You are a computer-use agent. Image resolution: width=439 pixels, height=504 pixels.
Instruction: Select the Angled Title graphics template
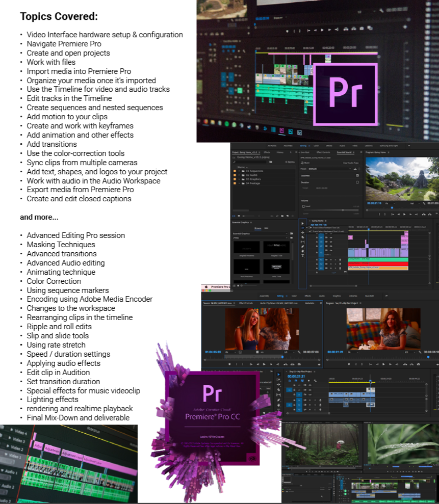(x=276, y=247)
